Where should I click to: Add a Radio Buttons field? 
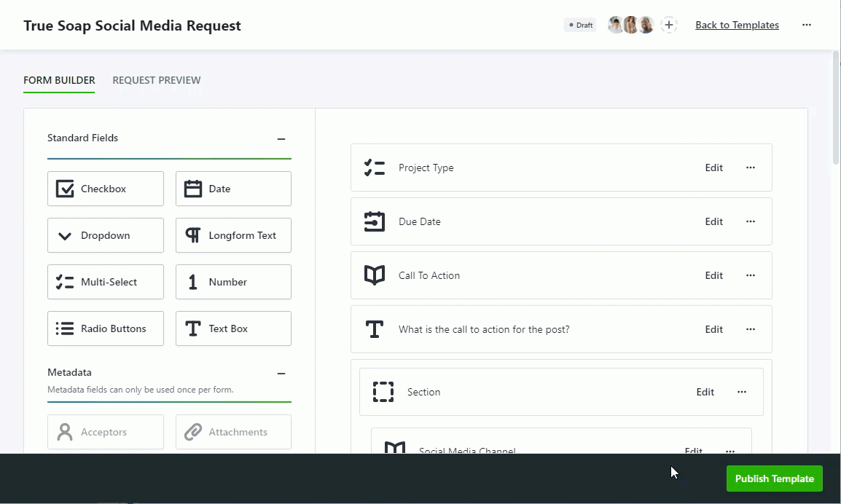tap(106, 328)
